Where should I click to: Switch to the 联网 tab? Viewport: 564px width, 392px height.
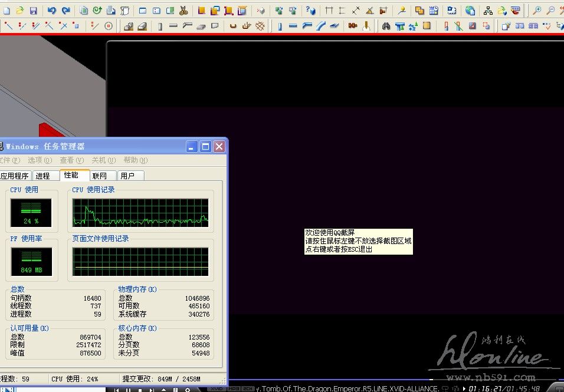click(100, 176)
